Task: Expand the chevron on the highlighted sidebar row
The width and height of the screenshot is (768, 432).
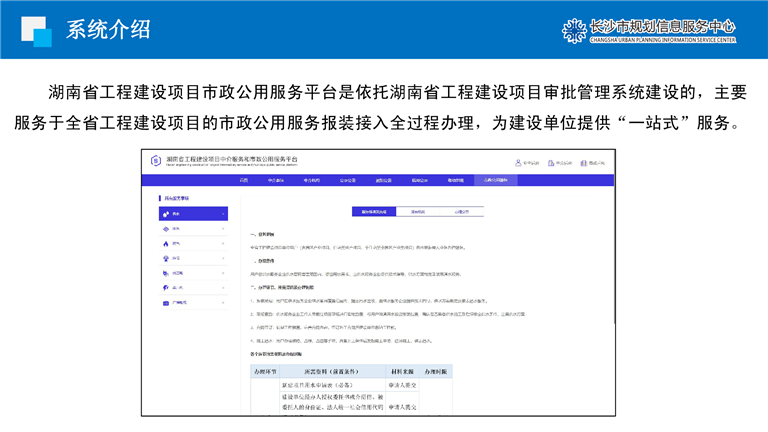Action: coord(223,213)
